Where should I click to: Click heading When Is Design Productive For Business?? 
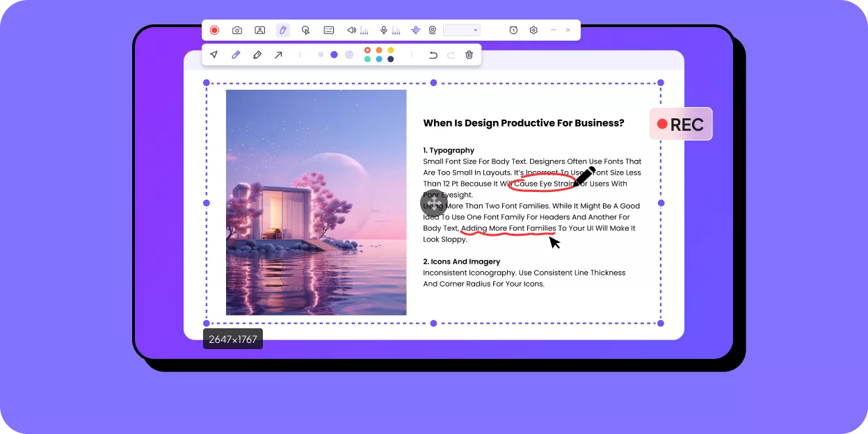[x=524, y=123]
